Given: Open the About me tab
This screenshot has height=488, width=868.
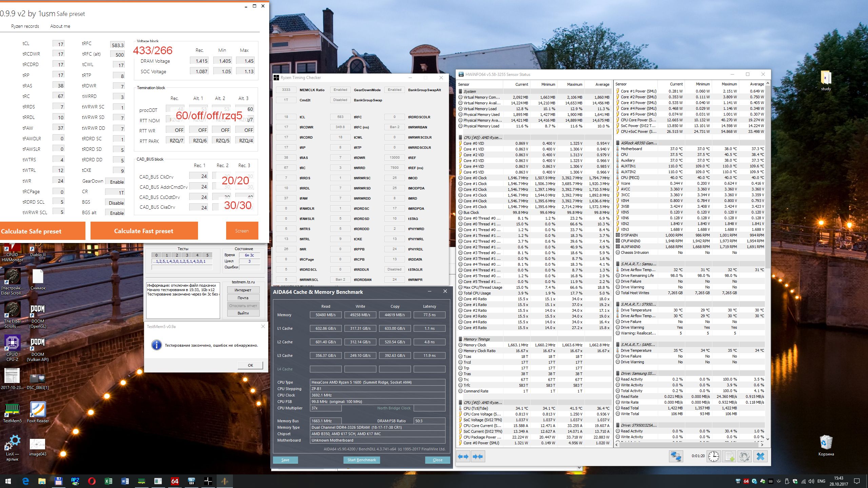Looking at the screenshot, I should tap(60, 26).
